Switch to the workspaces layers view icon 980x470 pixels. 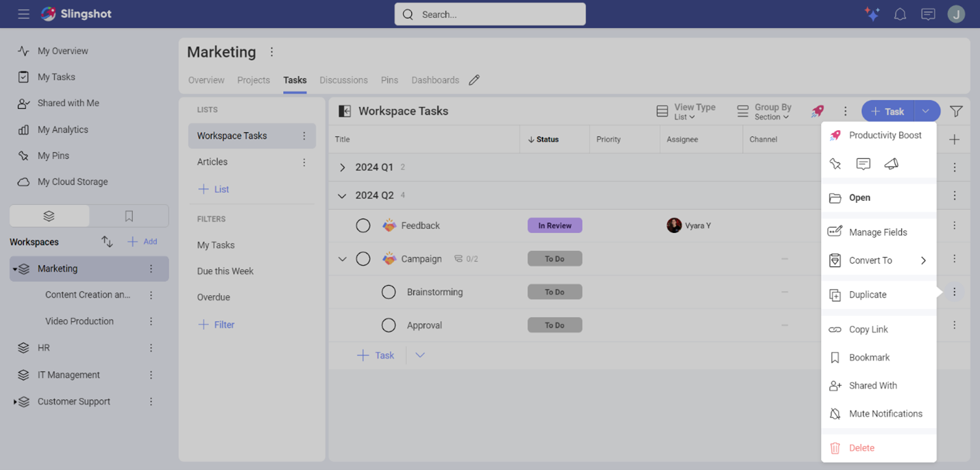pos(49,216)
